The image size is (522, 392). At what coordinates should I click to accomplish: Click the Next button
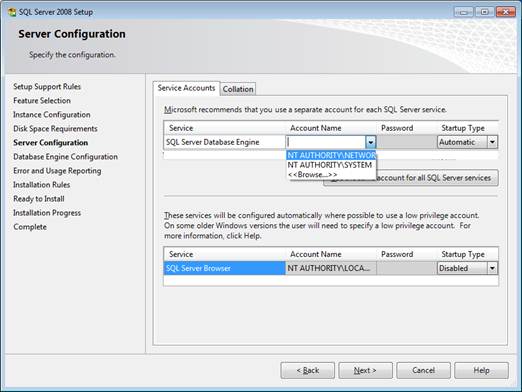[365, 370]
